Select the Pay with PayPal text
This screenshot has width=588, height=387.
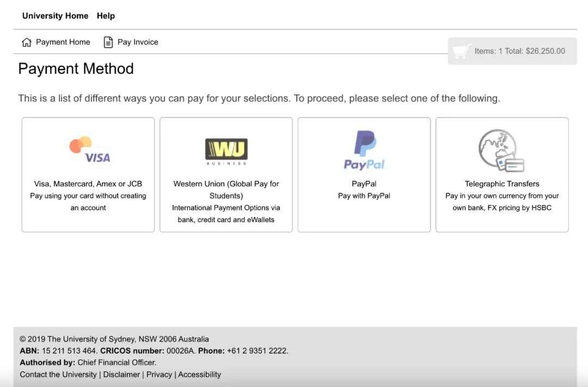[x=364, y=196]
